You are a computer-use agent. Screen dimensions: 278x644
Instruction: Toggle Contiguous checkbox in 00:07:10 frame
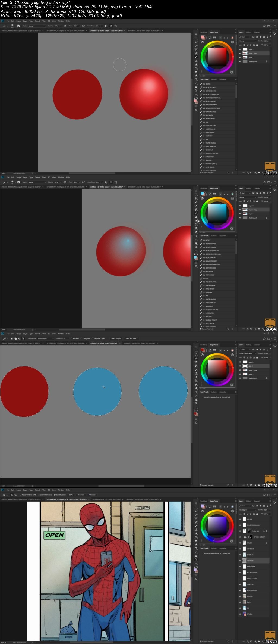tap(81, 338)
